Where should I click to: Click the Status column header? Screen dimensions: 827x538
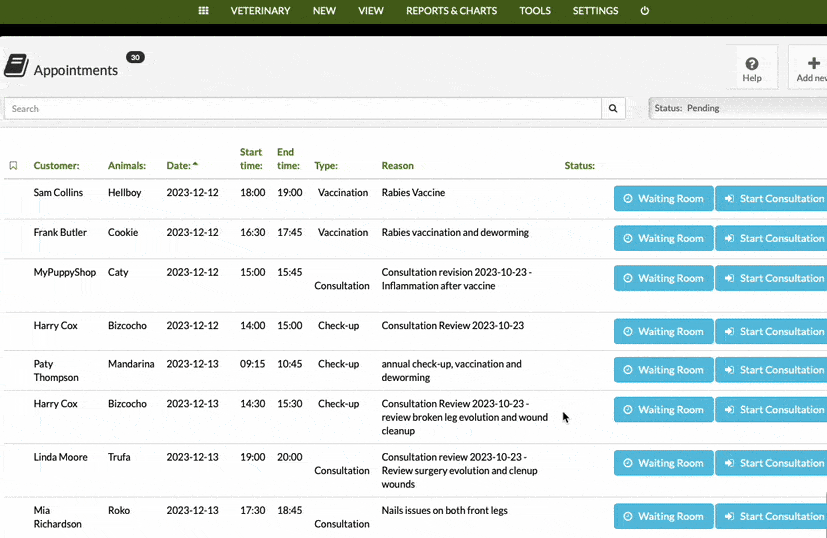(579, 166)
